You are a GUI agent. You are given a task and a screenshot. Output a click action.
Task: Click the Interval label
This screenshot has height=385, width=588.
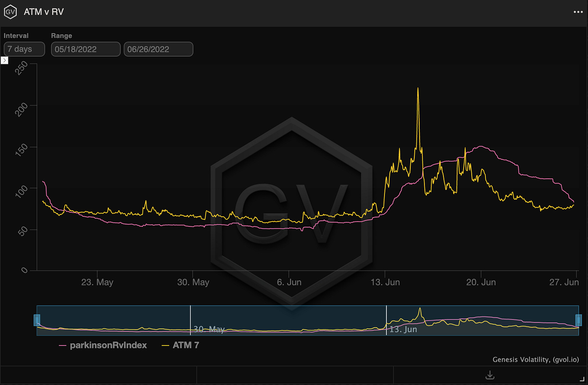pyautogui.click(x=16, y=36)
